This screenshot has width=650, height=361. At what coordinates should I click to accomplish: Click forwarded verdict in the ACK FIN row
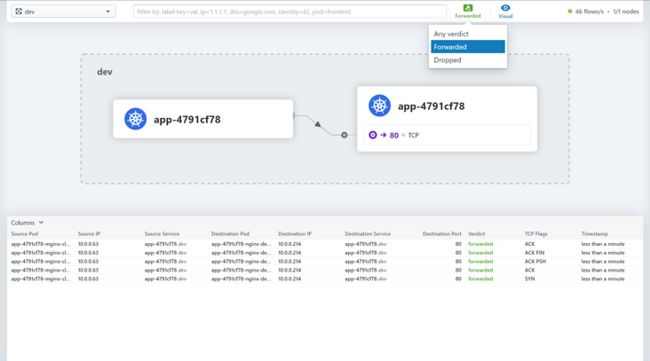coord(480,252)
